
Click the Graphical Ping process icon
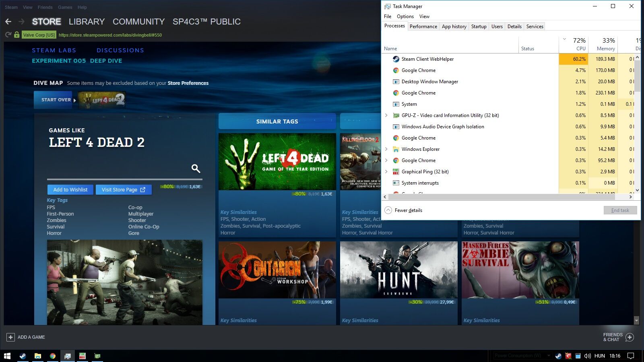point(396,172)
